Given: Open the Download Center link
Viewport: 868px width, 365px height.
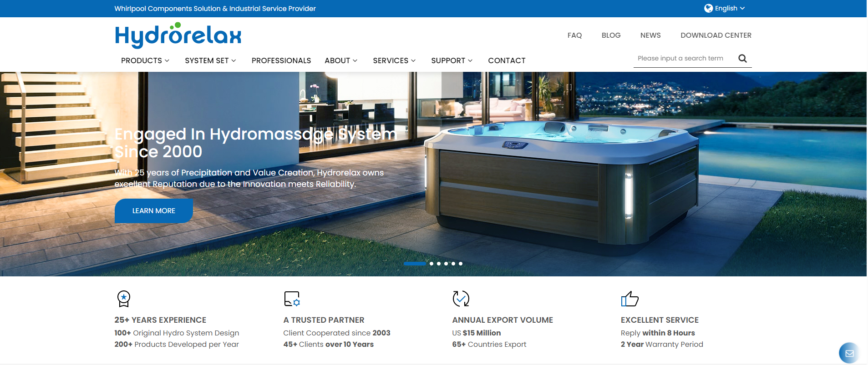Looking at the screenshot, I should point(716,35).
